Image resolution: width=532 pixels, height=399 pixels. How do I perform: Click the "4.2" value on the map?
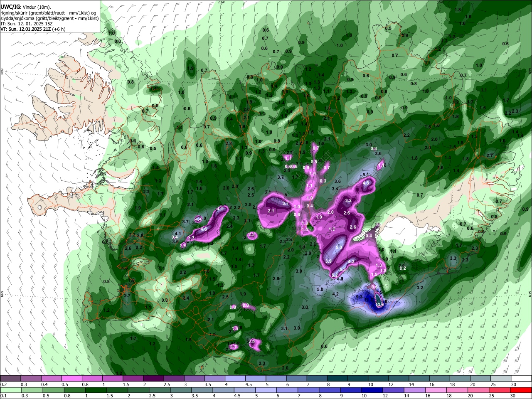[x=336, y=294]
